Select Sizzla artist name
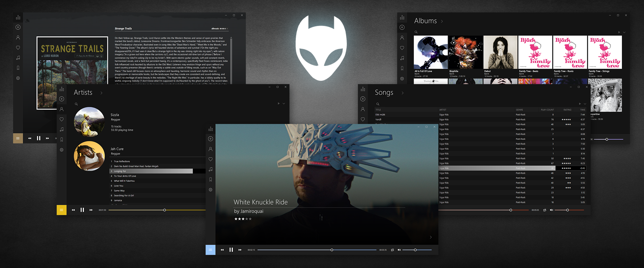Image resolution: width=644 pixels, height=268 pixels. click(x=115, y=115)
